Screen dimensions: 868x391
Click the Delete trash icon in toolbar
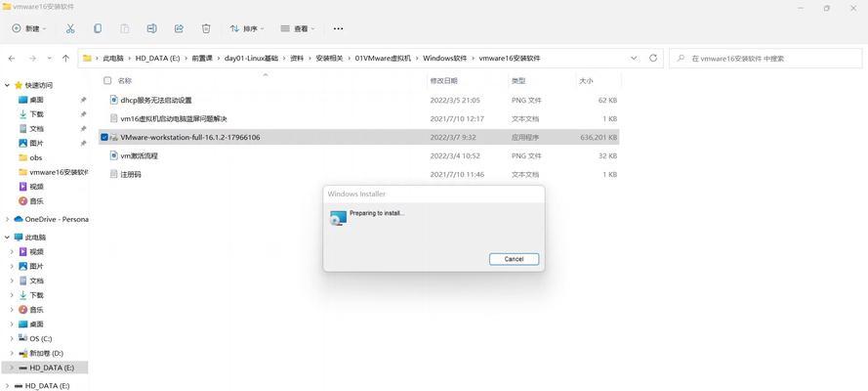tap(206, 28)
